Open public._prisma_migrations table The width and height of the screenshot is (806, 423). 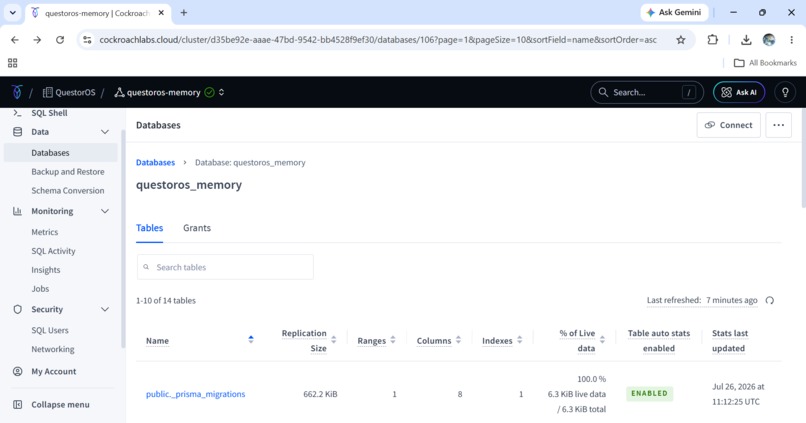[x=195, y=394]
